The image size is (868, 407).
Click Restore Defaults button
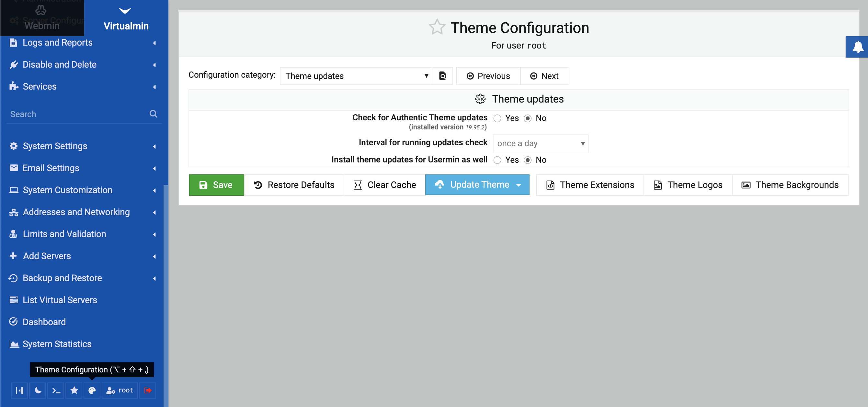pos(294,185)
